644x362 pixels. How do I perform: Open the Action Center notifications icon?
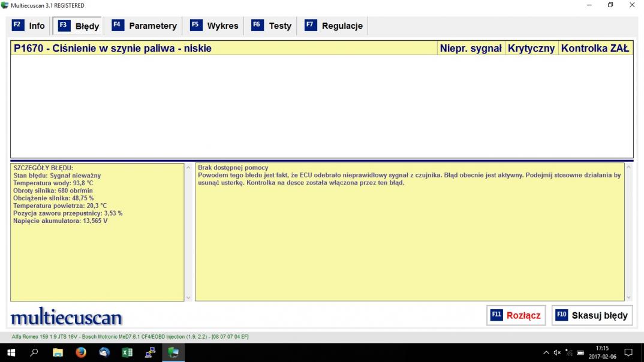628,352
